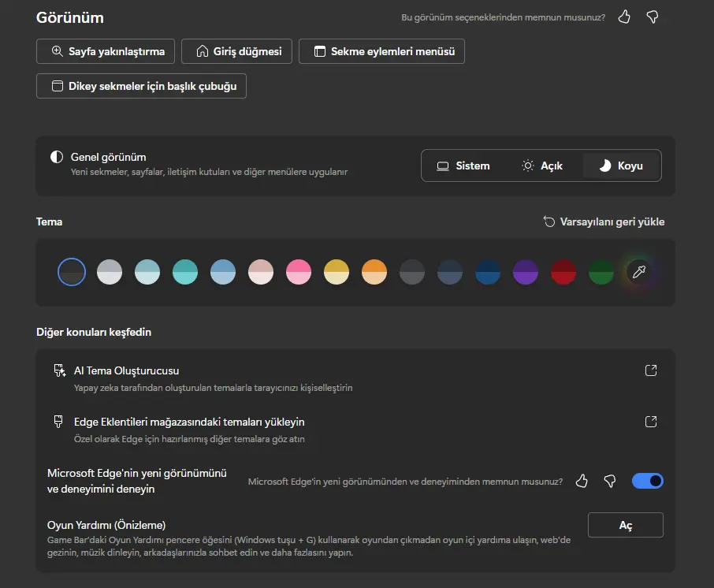Open Edge Eklentileri themes external link icon
The image size is (714, 588).
pyautogui.click(x=651, y=422)
